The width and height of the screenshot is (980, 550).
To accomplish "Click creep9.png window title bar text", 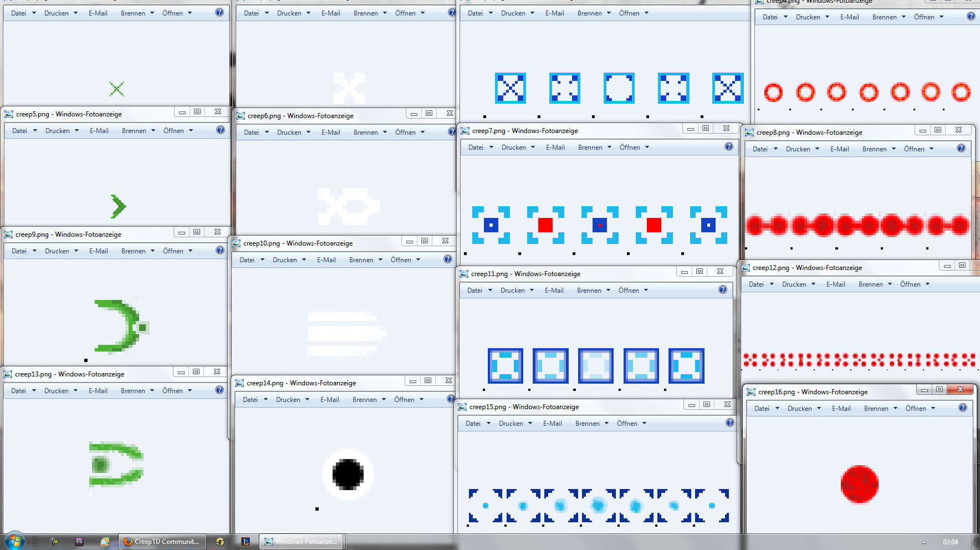I will pyautogui.click(x=68, y=235).
